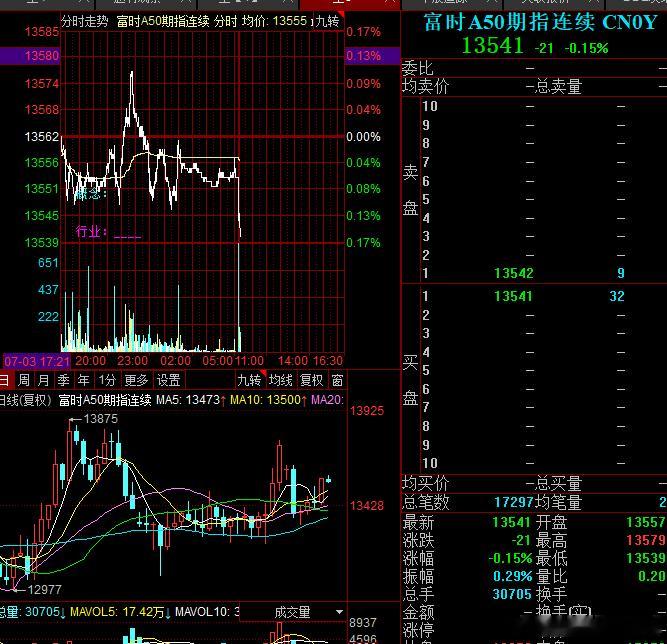Toggle 均线 moving averages display
Image resolution: width=667 pixels, height=644 pixels.
tap(280, 380)
